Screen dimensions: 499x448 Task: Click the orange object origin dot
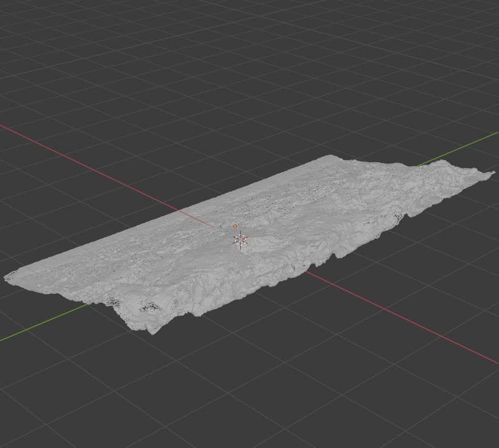[235, 226]
